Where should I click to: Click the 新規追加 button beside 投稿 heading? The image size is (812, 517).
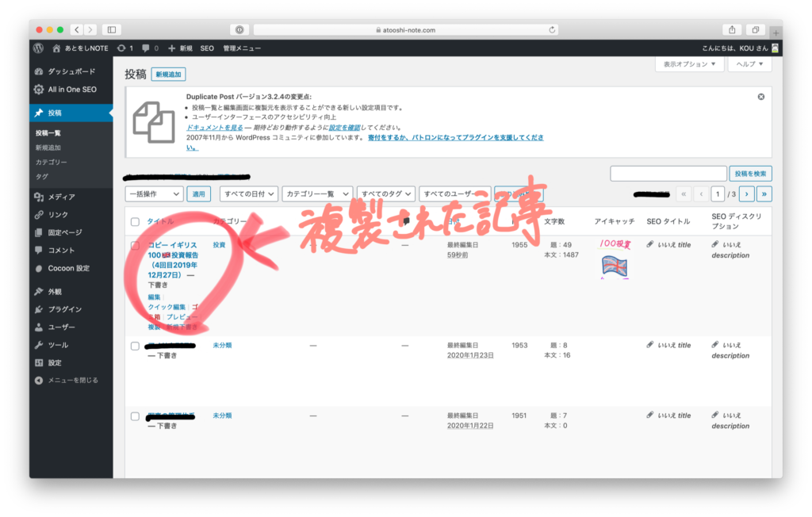click(x=168, y=75)
